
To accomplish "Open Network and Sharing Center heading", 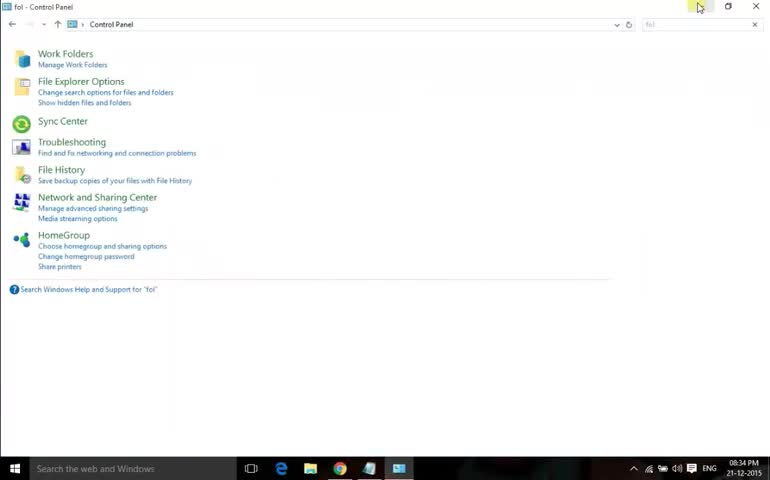I will [x=98, y=198].
